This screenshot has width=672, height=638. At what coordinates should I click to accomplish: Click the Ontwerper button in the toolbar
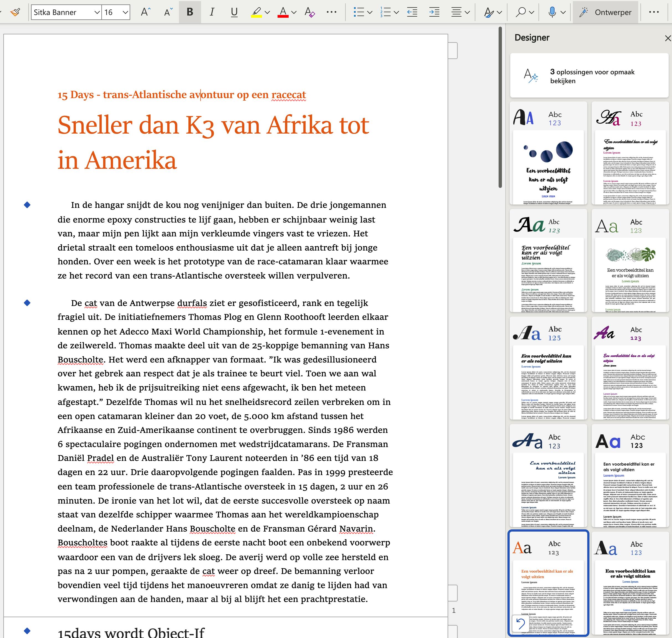coord(605,12)
